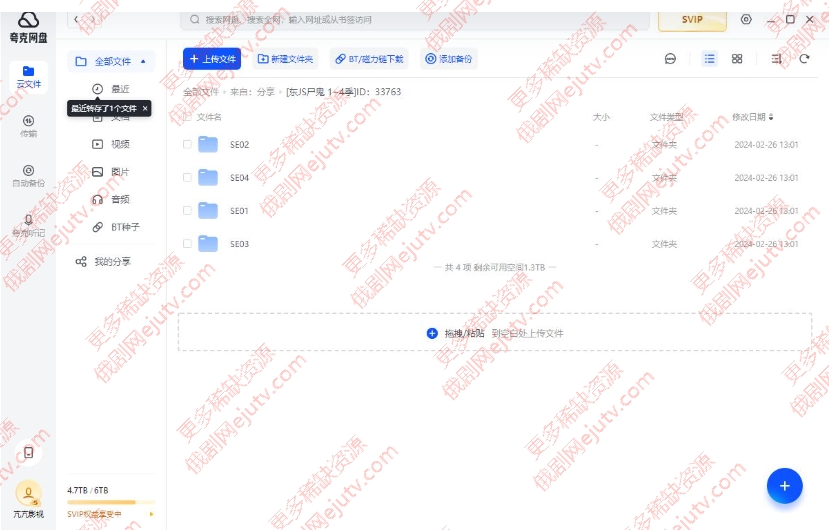Tick the SE02 checkbox
Viewport: 829px width, 530px height.
[187, 144]
